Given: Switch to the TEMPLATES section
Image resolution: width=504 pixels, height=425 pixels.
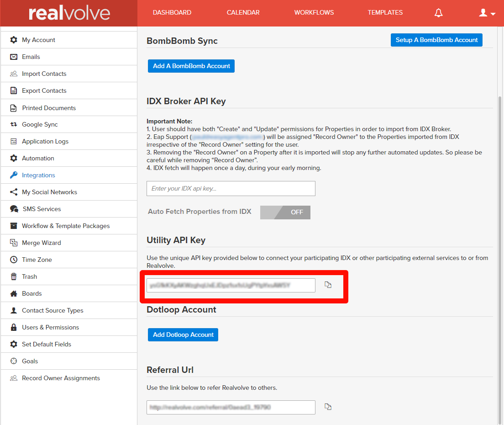Looking at the screenshot, I should (385, 13).
